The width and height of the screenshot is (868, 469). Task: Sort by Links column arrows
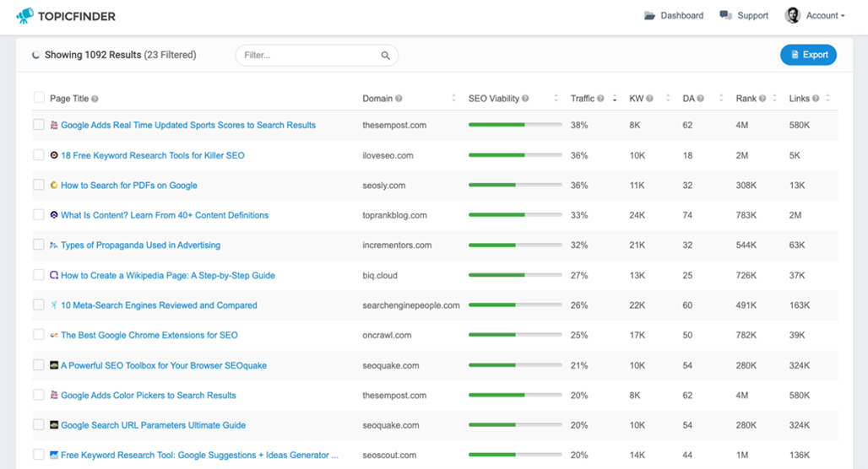point(827,98)
